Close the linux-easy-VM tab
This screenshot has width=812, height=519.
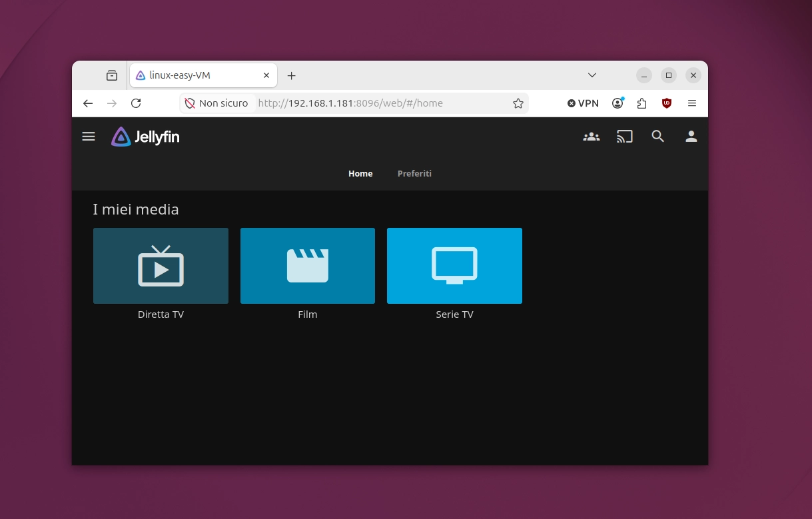pos(266,75)
